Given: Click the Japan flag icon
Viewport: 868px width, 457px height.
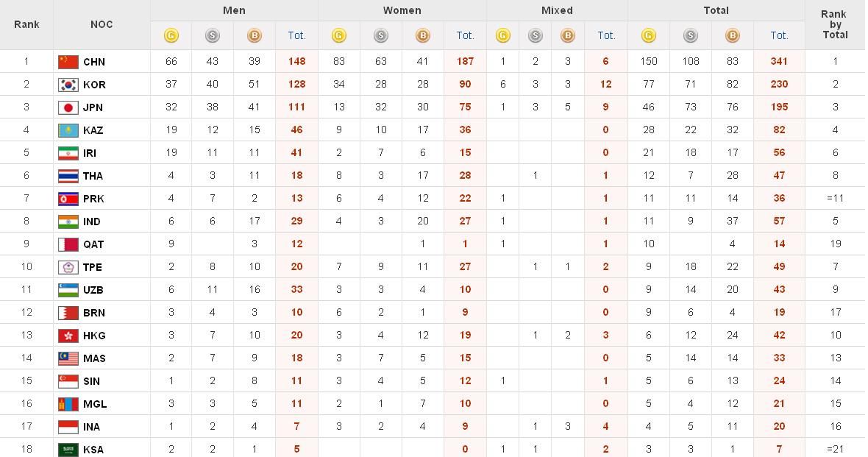Looking at the screenshot, I should click(68, 107).
